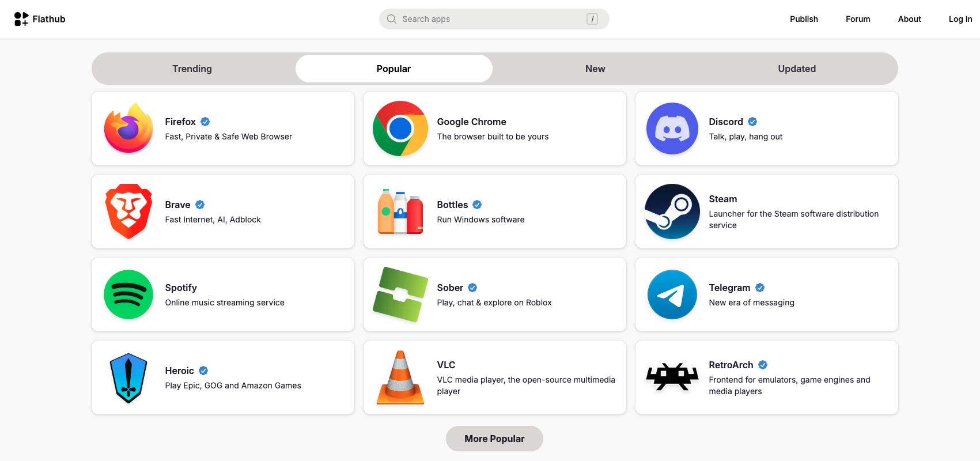Open the Google Chrome title

472,122
